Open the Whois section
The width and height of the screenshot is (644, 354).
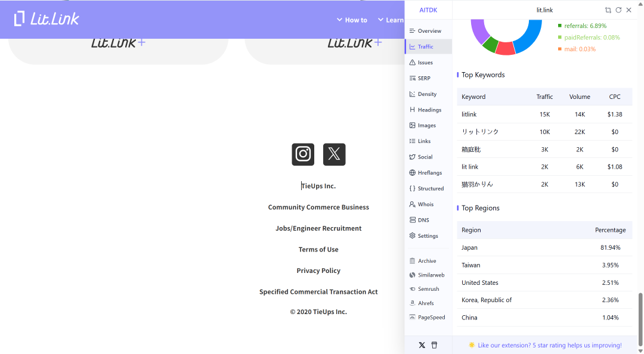pyautogui.click(x=428, y=204)
